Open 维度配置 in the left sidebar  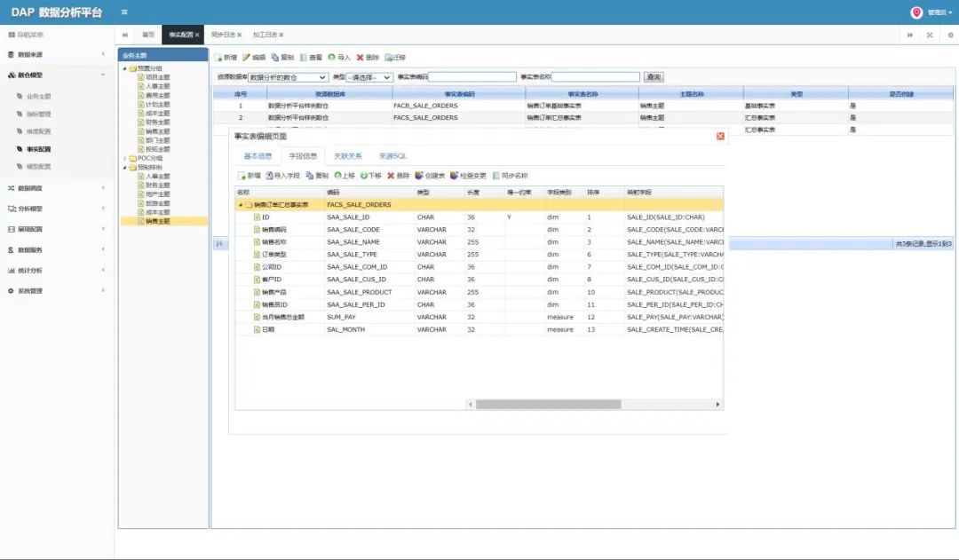click(x=38, y=131)
